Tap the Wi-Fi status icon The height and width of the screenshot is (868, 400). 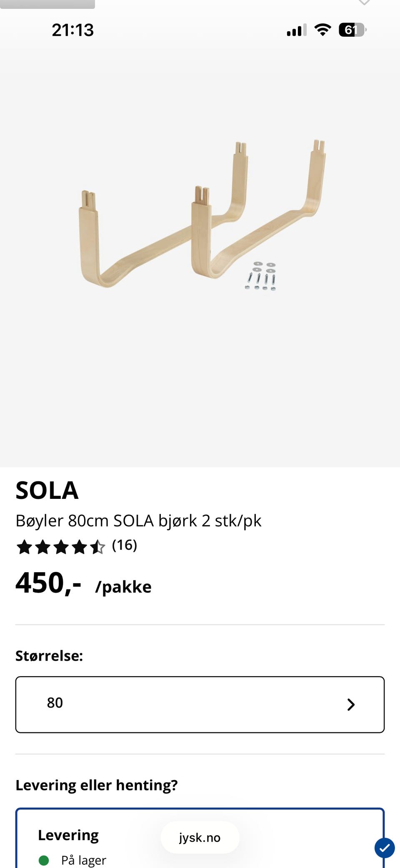pyautogui.click(x=322, y=30)
